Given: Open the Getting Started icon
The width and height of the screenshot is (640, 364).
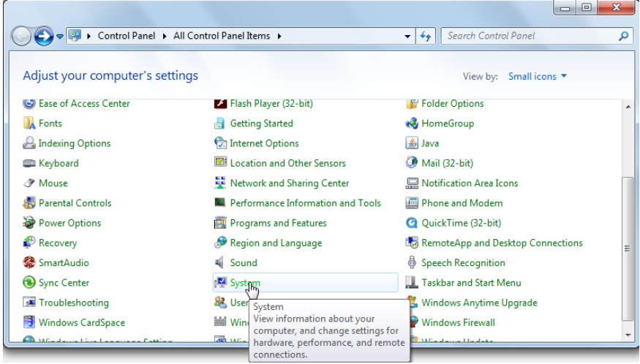Looking at the screenshot, I should click(220, 124).
